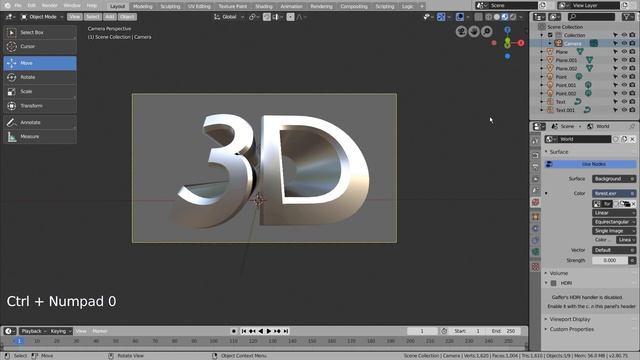Select the Rotate tool
Image resolution: width=640 pixels, height=360 pixels.
(40, 77)
